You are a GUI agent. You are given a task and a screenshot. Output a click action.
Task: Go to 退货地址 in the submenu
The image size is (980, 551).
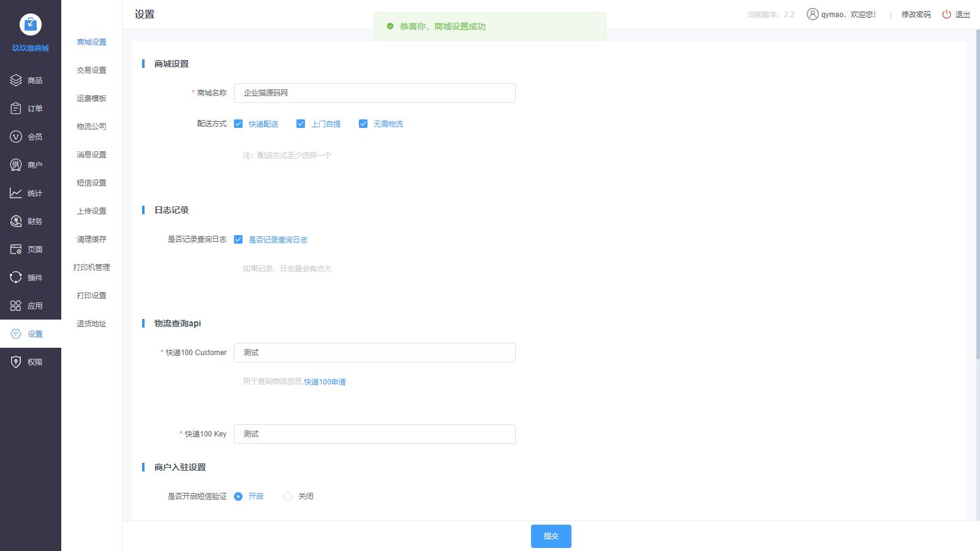pos(91,324)
